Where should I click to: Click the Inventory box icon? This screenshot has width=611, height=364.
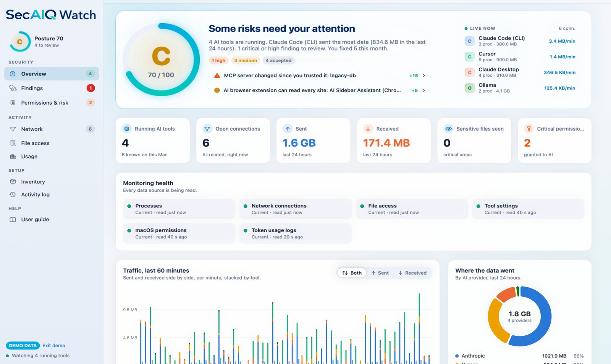click(13, 182)
